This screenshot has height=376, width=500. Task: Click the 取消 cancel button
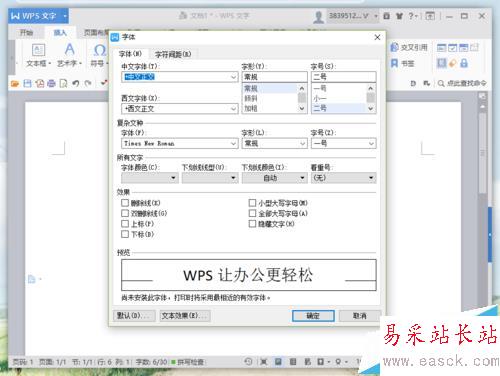point(360,316)
